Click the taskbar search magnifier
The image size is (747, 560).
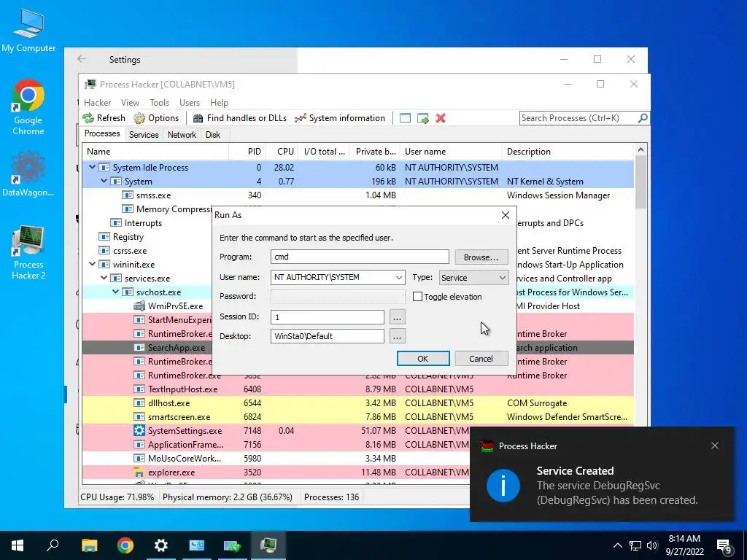click(x=53, y=545)
